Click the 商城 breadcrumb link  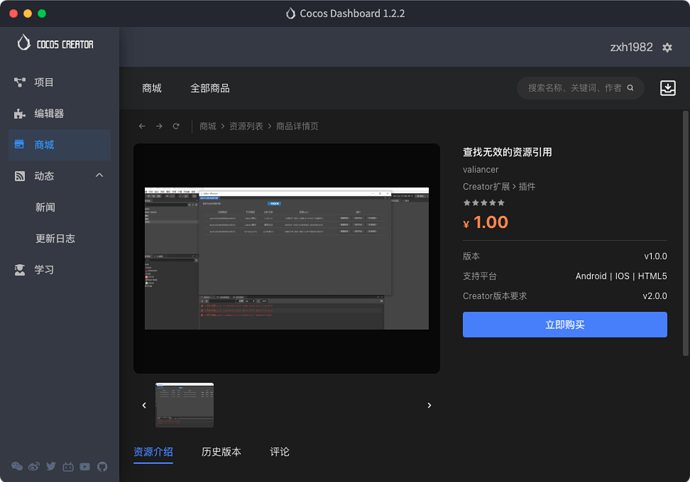pyautogui.click(x=208, y=126)
